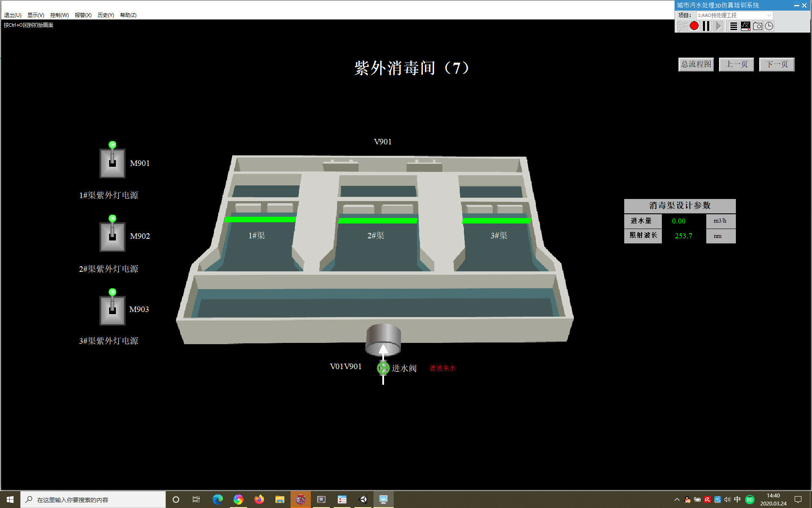Click the clock timer icon
The width and height of the screenshot is (812, 508).
769,26
